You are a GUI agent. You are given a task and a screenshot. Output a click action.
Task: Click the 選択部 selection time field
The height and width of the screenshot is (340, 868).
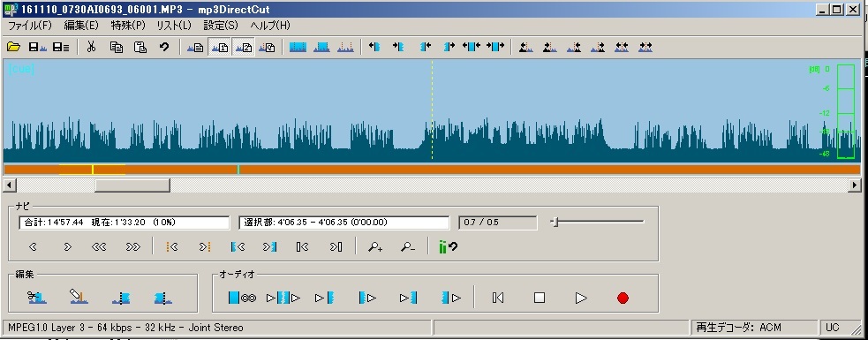click(x=343, y=223)
